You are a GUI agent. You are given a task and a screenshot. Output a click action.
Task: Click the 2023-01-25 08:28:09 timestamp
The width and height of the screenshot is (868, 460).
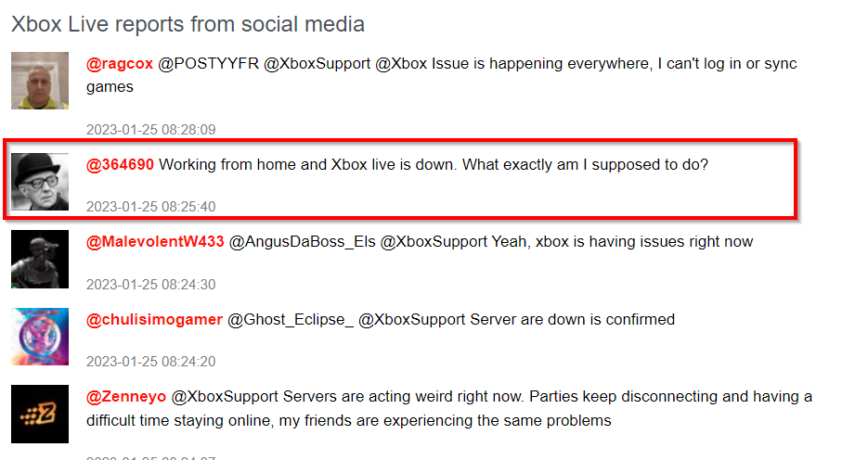pyautogui.click(x=150, y=130)
